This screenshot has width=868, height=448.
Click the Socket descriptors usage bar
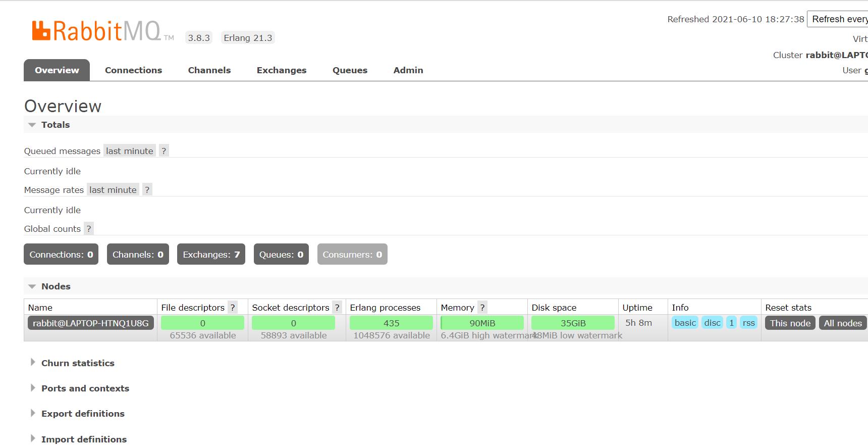[293, 323]
